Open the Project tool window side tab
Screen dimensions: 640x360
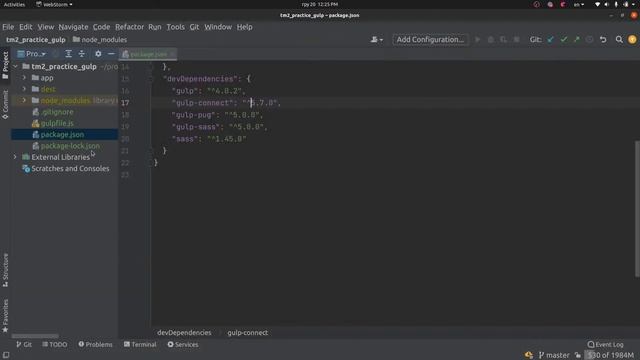click(x=5, y=65)
